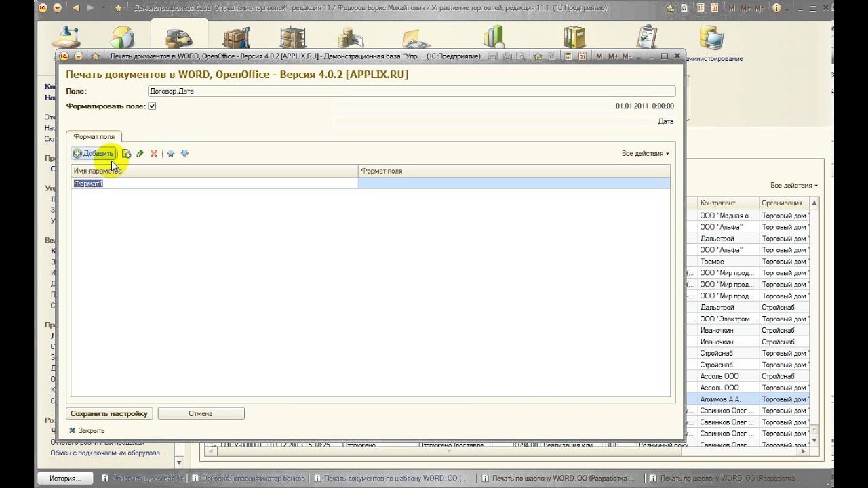Click the M- button in dialog title bar

pyautogui.click(x=627, y=56)
